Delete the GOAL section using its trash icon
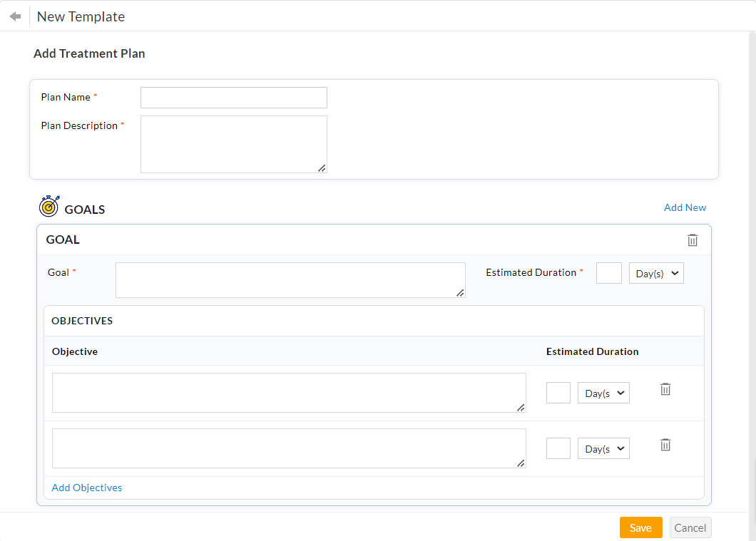756x541 pixels. pyautogui.click(x=693, y=240)
